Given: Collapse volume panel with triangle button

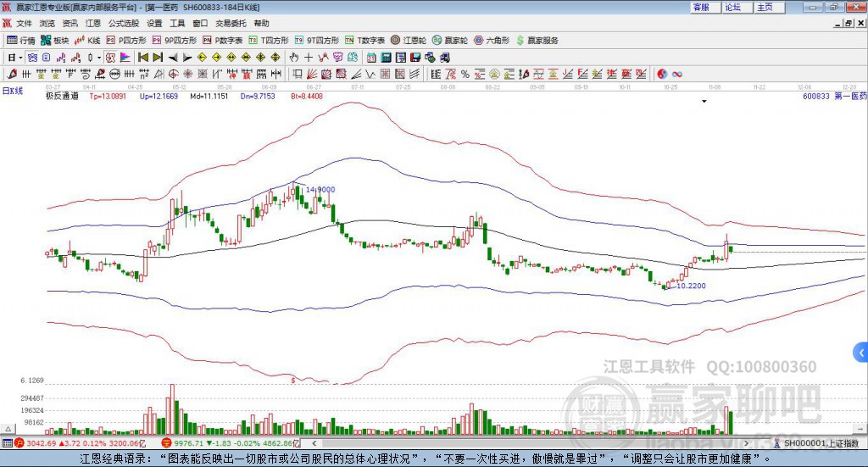Looking at the screenshot, I should (8, 429).
